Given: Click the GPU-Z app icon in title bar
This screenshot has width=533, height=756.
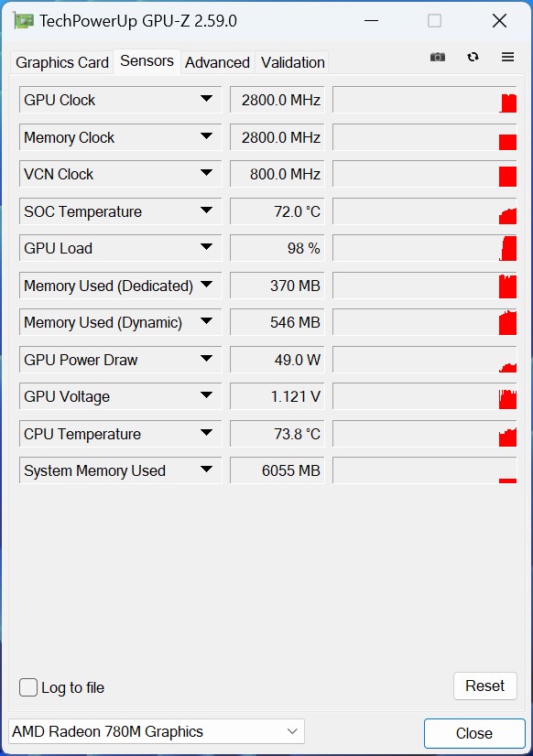Looking at the screenshot, I should [x=24, y=21].
